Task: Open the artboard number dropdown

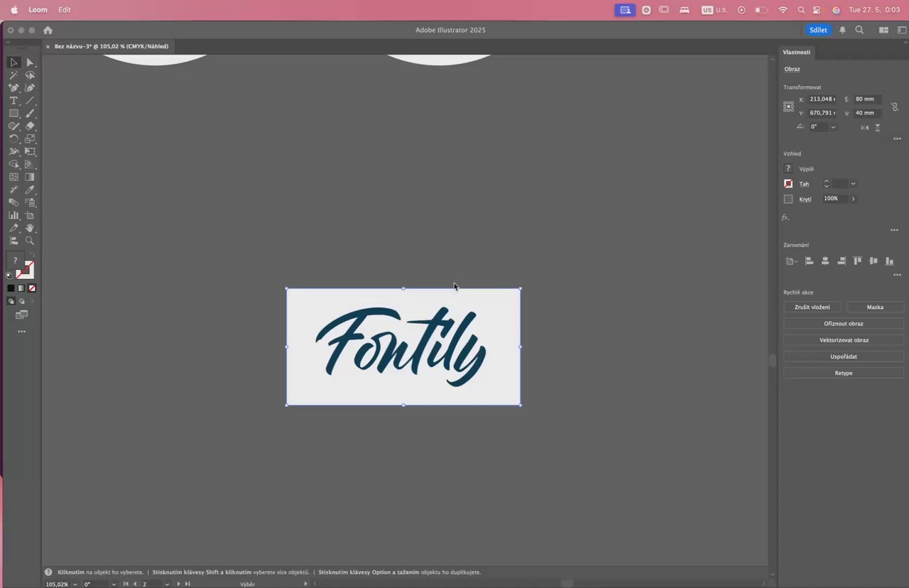Action: (x=167, y=584)
